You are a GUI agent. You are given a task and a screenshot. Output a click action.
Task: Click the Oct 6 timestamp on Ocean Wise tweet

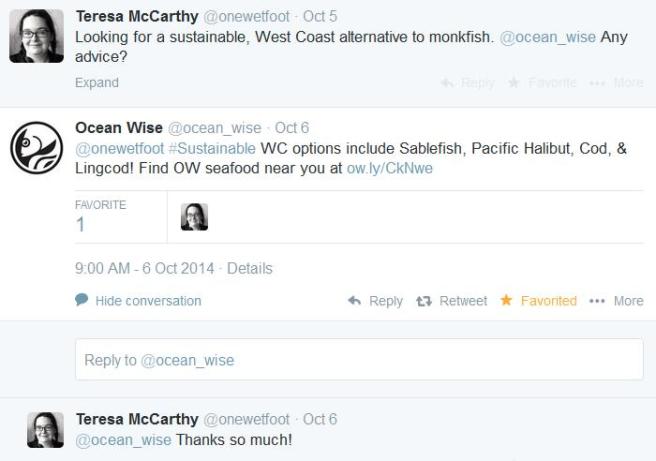click(292, 128)
